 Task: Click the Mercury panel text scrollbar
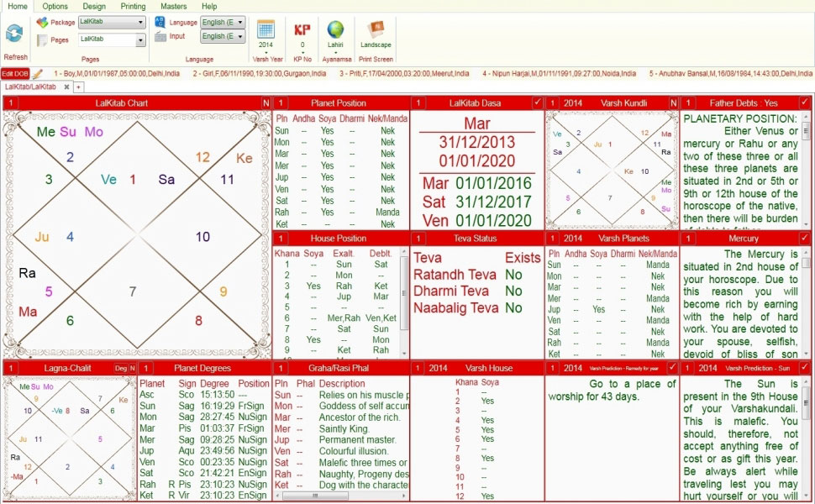806,302
